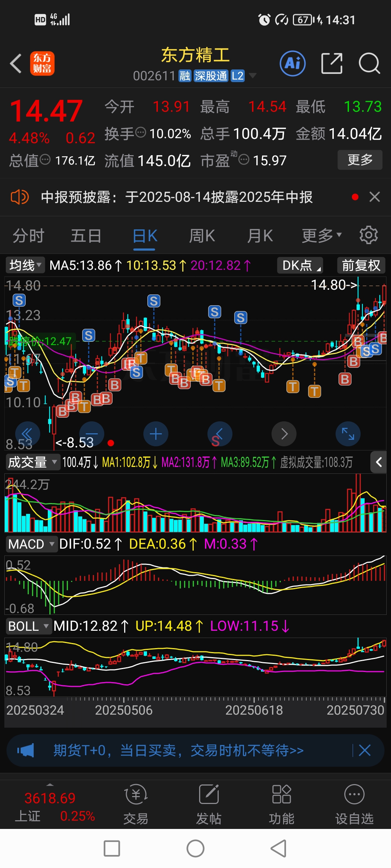Tap the 融 margin tag
The image size is (391, 868).
pos(185,76)
